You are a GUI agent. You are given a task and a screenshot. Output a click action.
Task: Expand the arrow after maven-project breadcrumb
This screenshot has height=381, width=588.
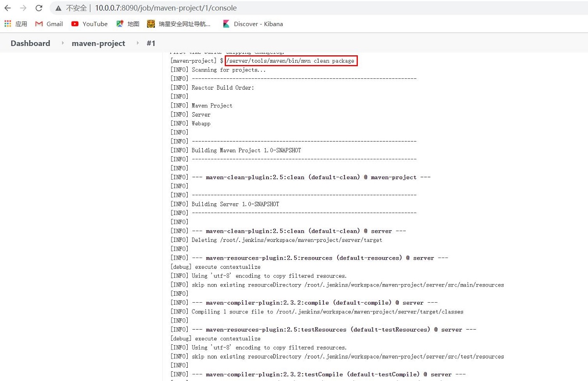(x=138, y=43)
